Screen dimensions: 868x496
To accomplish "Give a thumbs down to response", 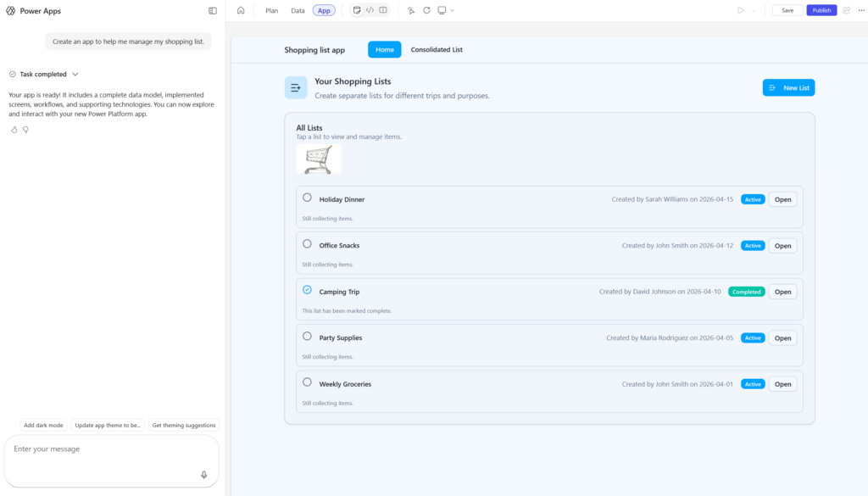I will pyautogui.click(x=25, y=130).
